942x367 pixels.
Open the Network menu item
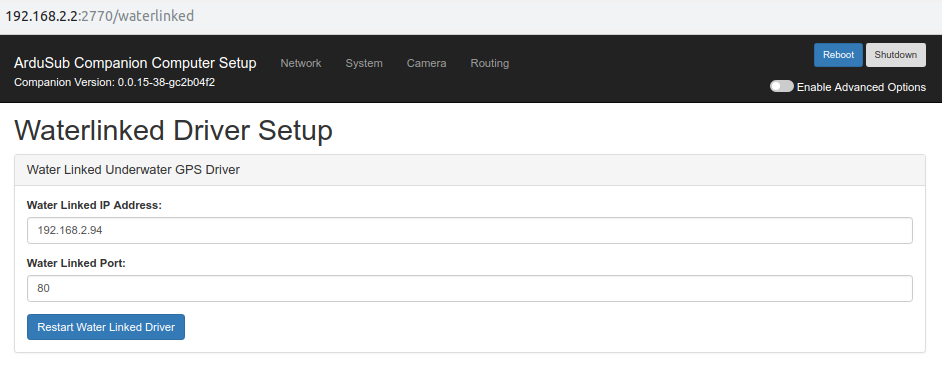coord(300,63)
